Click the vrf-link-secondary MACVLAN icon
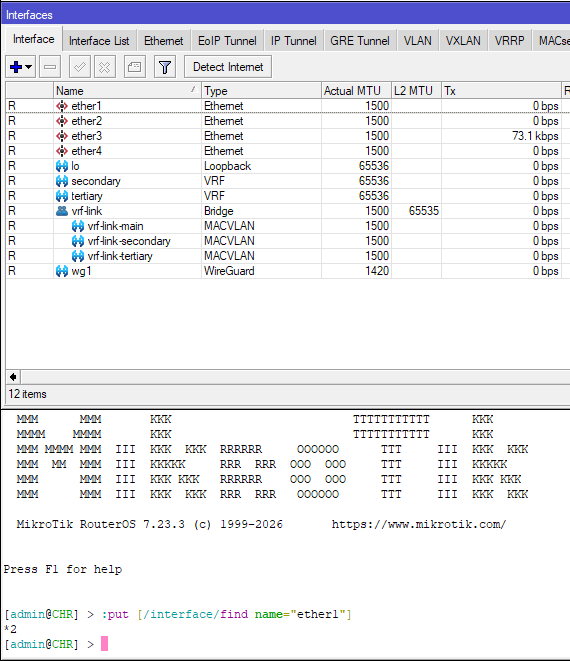Image resolution: width=570 pixels, height=661 pixels. (x=78, y=241)
